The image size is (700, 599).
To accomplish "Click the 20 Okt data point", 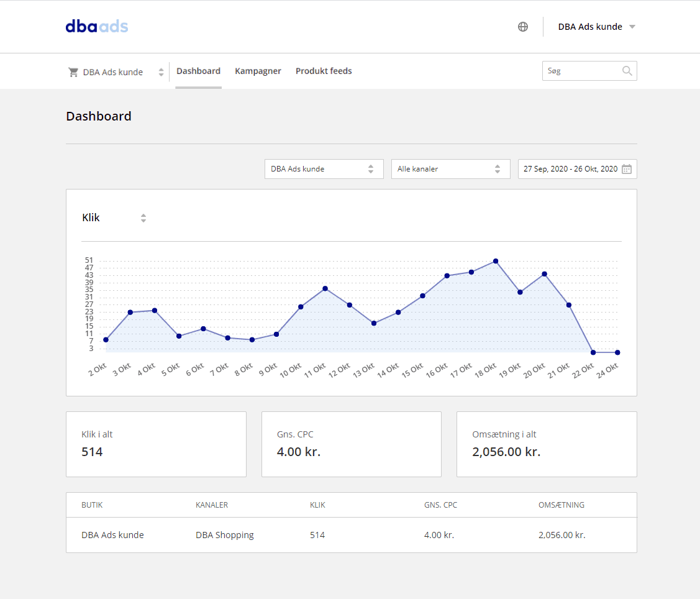I will coord(544,274).
